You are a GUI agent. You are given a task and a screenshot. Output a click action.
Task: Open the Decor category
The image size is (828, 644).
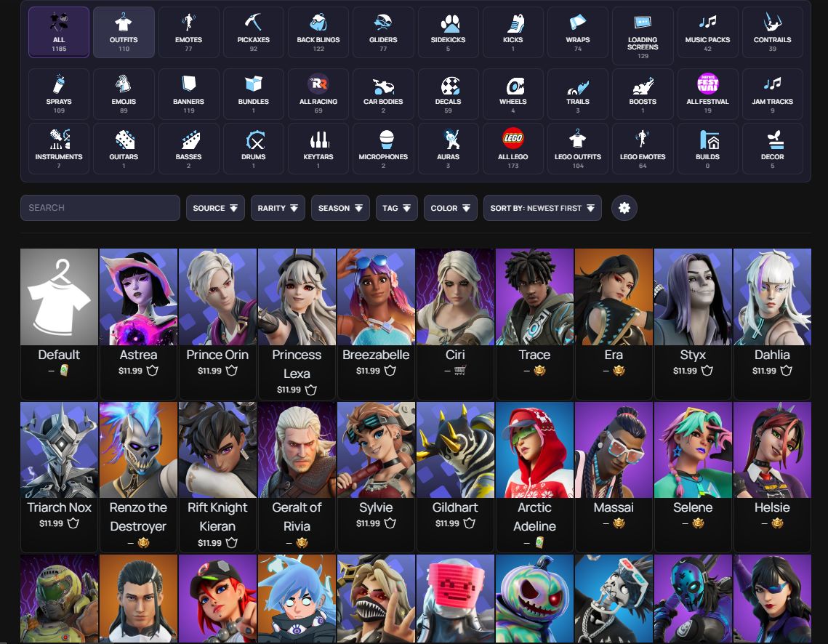click(773, 149)
